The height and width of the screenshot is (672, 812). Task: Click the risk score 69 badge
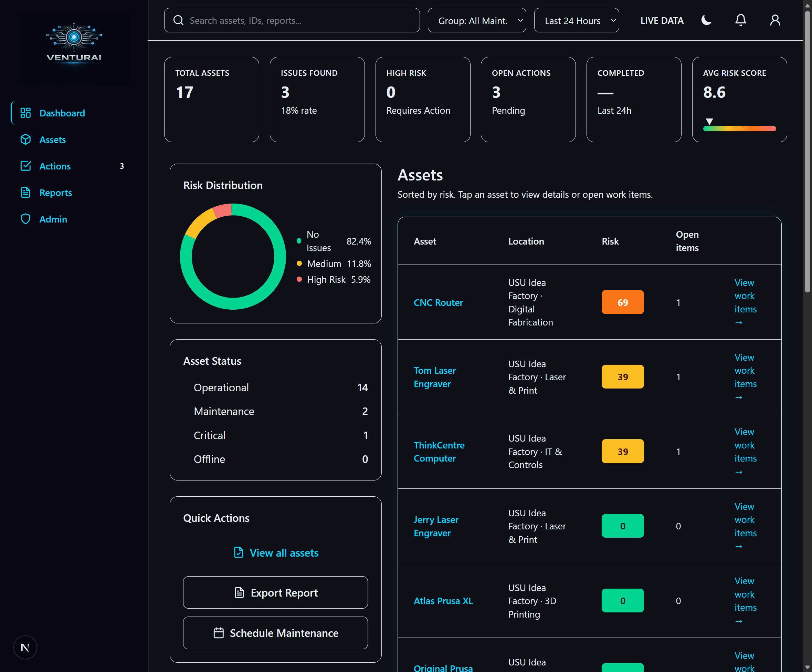[x=623, y=302]
